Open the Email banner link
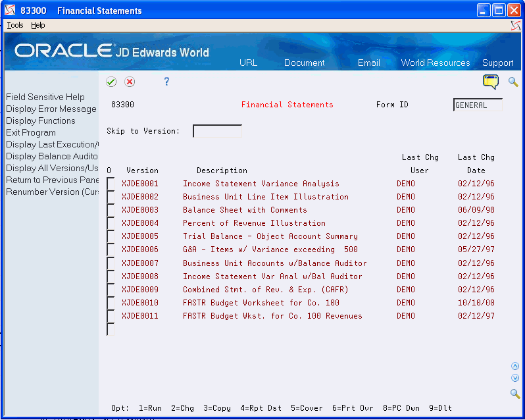Image resolution: width=525 pixels, height=420 pixels. 368,63
